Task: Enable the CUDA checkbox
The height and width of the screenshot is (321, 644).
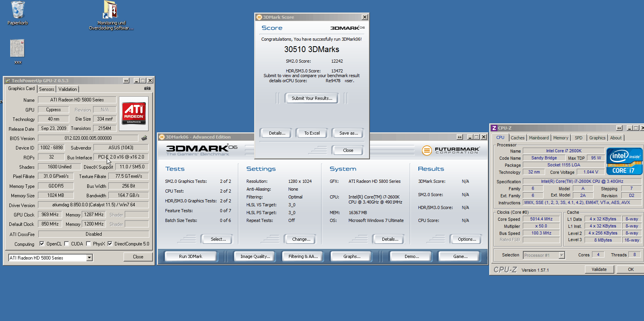Action: click(x=66, y=243)
